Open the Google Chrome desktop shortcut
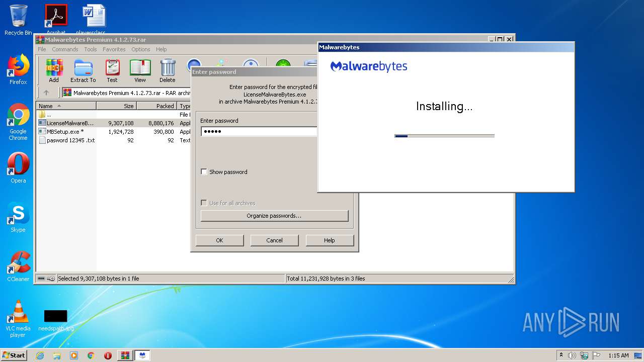The height and width of the screenshot is (362, 644). (x=18, y=122)
